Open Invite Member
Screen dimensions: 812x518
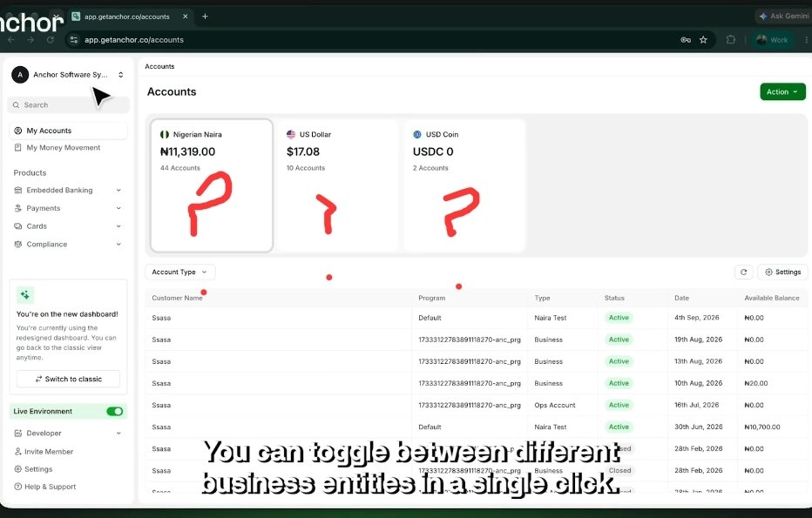tap(49, 452)
